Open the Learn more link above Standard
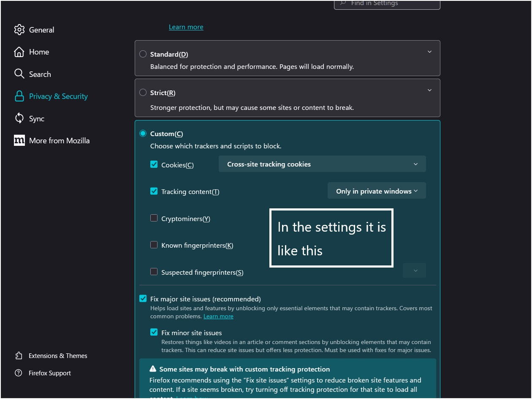 (186, 27)
